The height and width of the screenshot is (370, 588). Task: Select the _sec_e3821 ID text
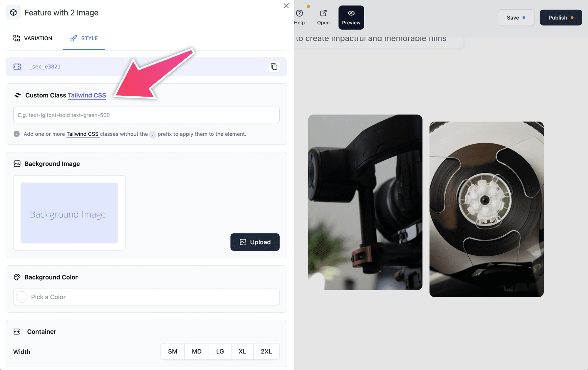pyautogui.click(x=45, y=67)
